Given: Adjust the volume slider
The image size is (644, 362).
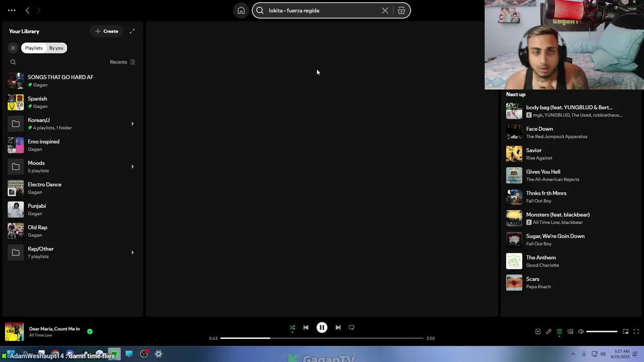Looking at the screenshot, I should point(602,331).
